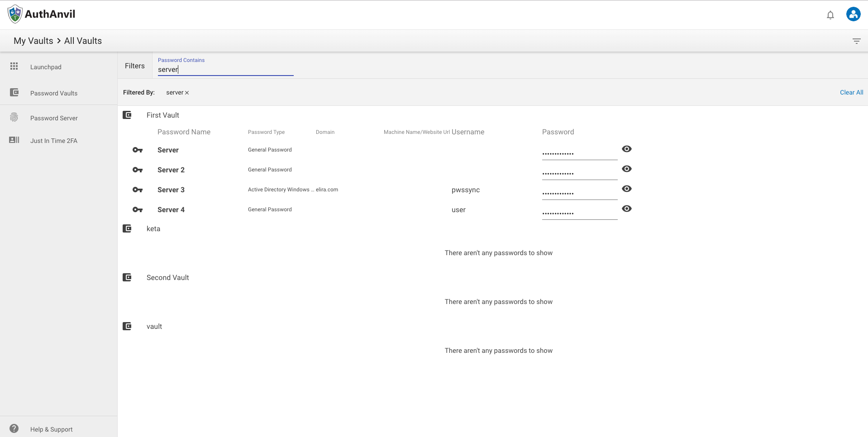
Task: Click the key icon for Server 4
Action: point(138,210)
